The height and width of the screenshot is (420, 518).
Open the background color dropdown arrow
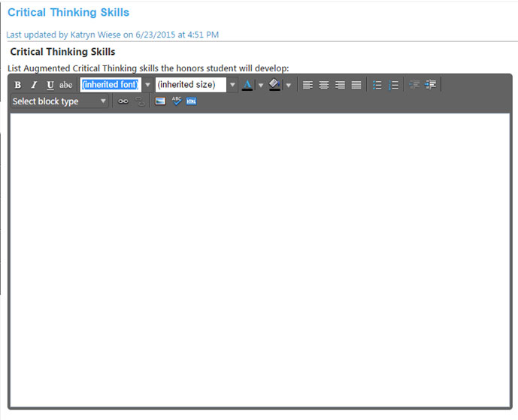coord(289,85)
